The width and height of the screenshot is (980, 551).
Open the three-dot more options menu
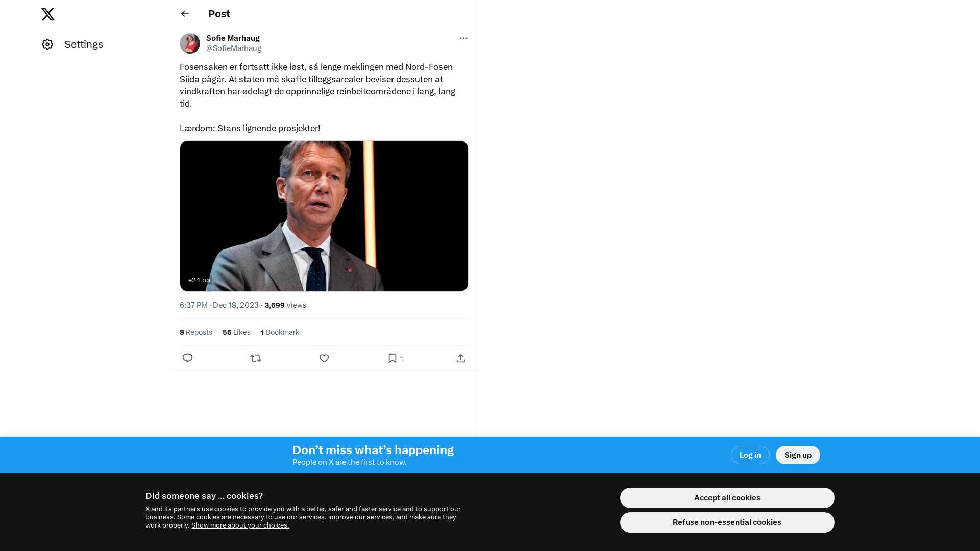pos(463,38)
